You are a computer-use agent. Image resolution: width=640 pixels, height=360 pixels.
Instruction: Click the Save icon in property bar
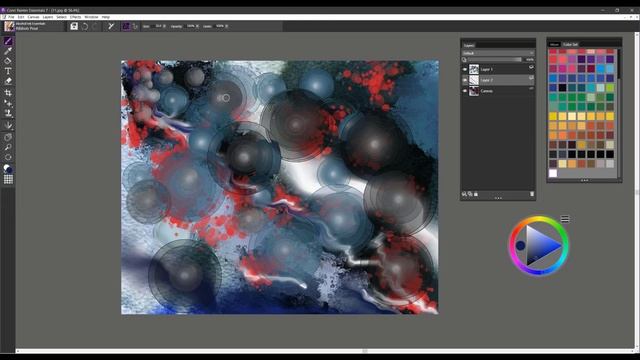[74, 26]
